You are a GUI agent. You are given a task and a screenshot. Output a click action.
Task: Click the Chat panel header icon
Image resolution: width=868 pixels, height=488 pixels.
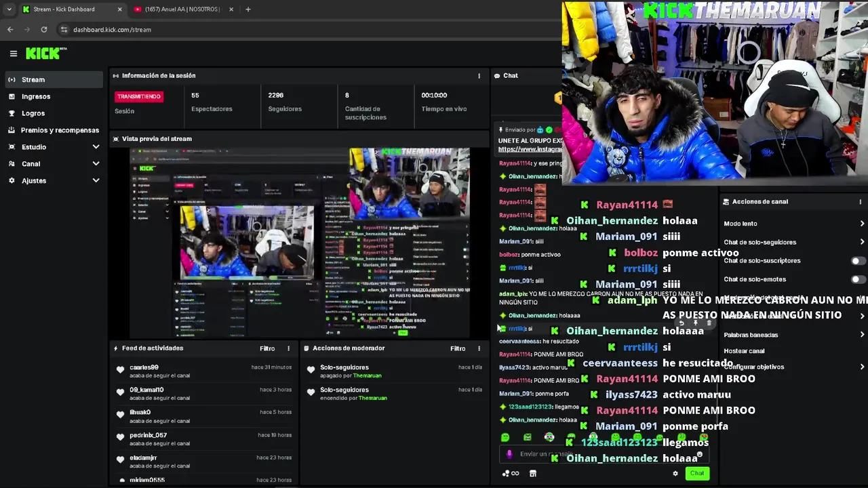497,76
